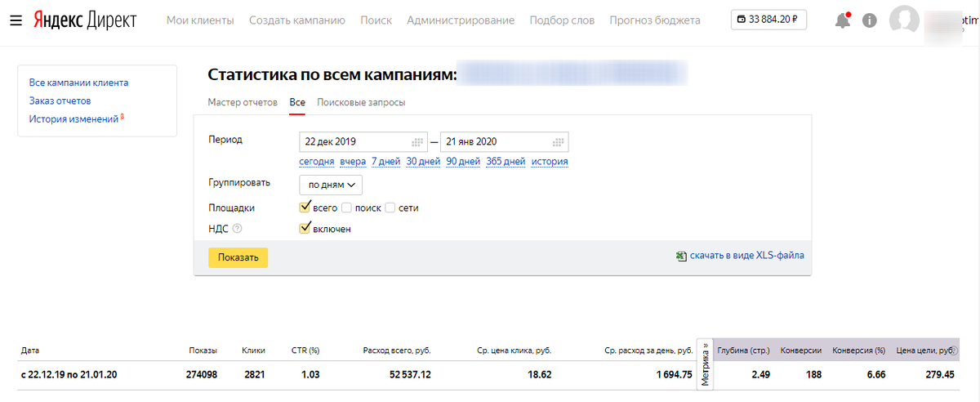Click скачать в виде XLS-файла link

[746, 256]
